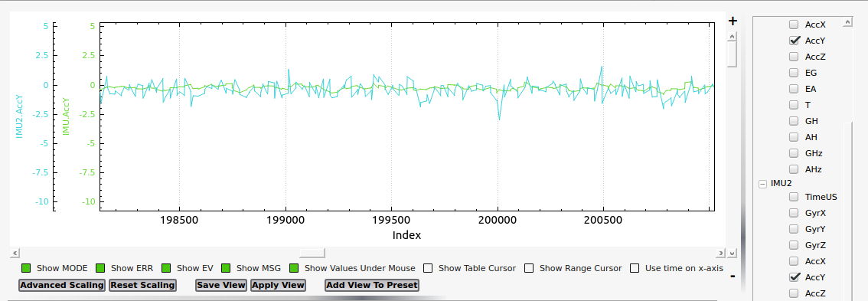Click the Apply View button
Screen dimensions: 868x301
click(278, 285)
